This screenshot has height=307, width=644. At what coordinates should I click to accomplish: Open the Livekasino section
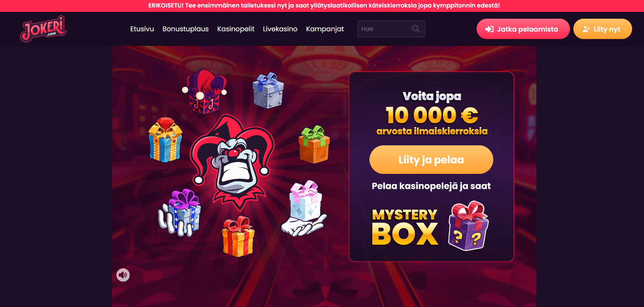[280, 29]
